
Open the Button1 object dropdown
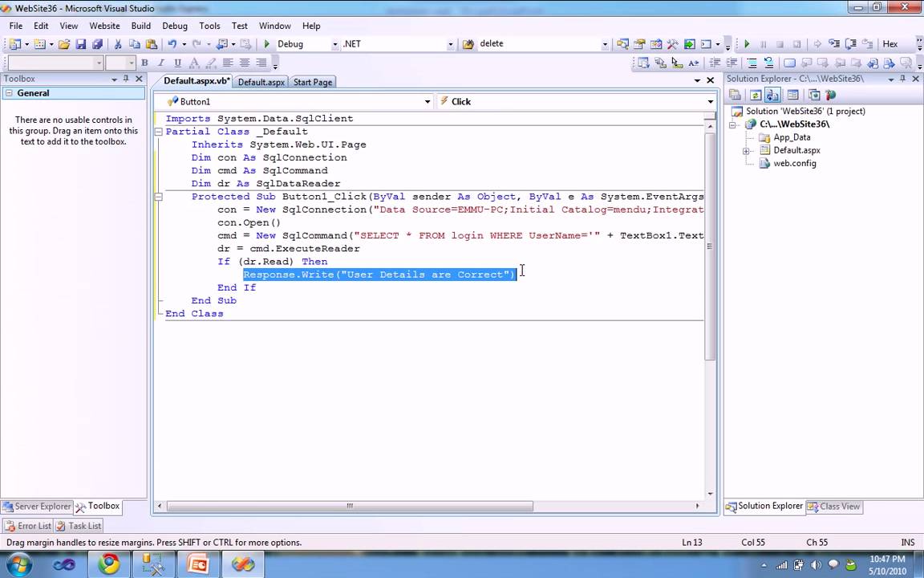pyautogui.click(x=428, y=101)
